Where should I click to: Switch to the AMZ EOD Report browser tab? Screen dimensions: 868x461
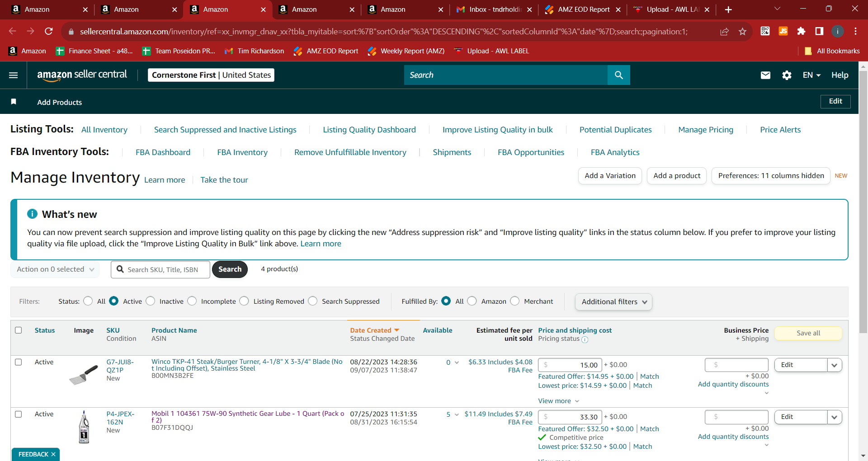(x=582, y=9)
